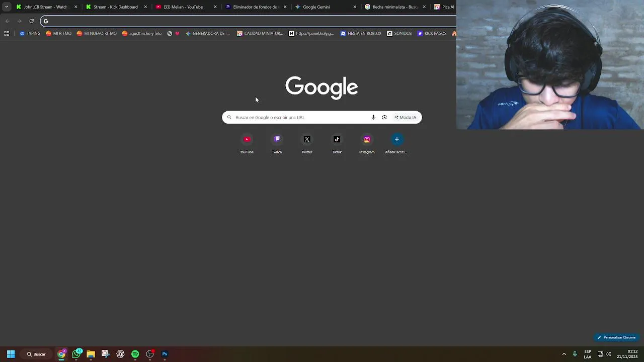Close the Google Gemini tab
The width and height of the screenshot is (644, 362).
[355, 7]
